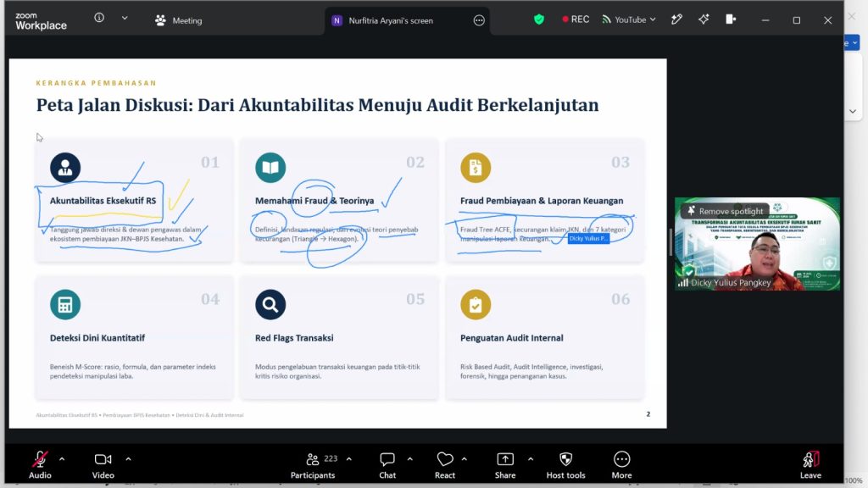868x488 pixels.
Task: Click background window blue dropdown button
Action: pyautogui.click(x=852, y=42)
